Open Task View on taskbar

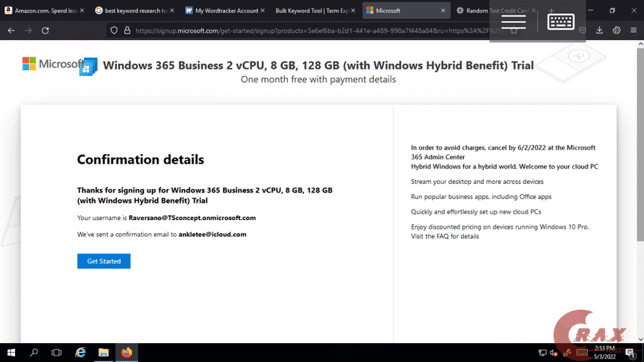click(56, 353)
